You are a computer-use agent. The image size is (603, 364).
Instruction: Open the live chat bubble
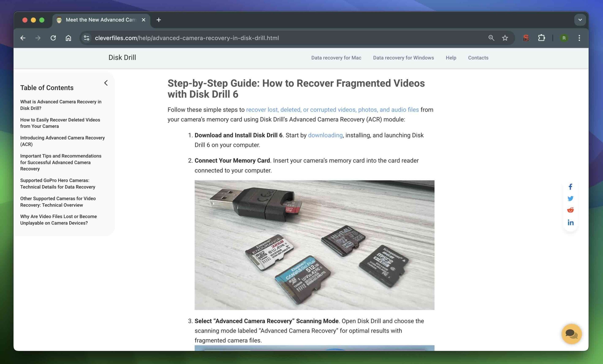pyautogui.click(x=571, y=334)
